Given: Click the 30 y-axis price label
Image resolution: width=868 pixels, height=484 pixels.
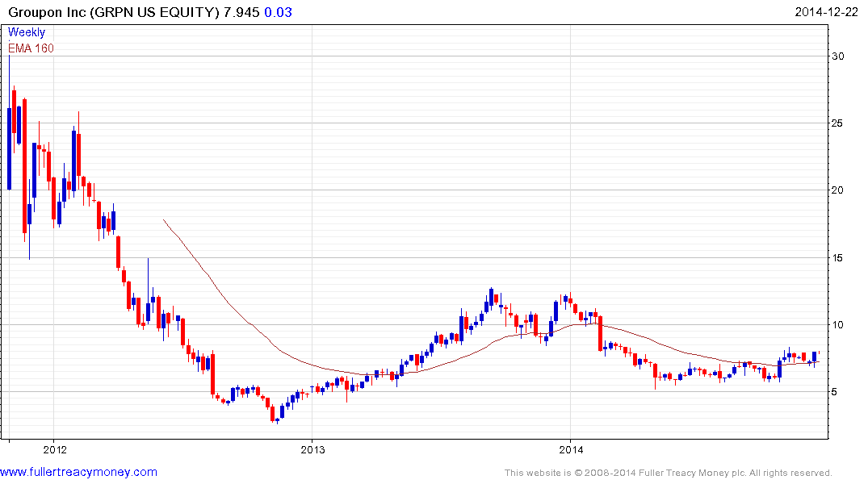Looking at the screenshot, I should 837,56.
